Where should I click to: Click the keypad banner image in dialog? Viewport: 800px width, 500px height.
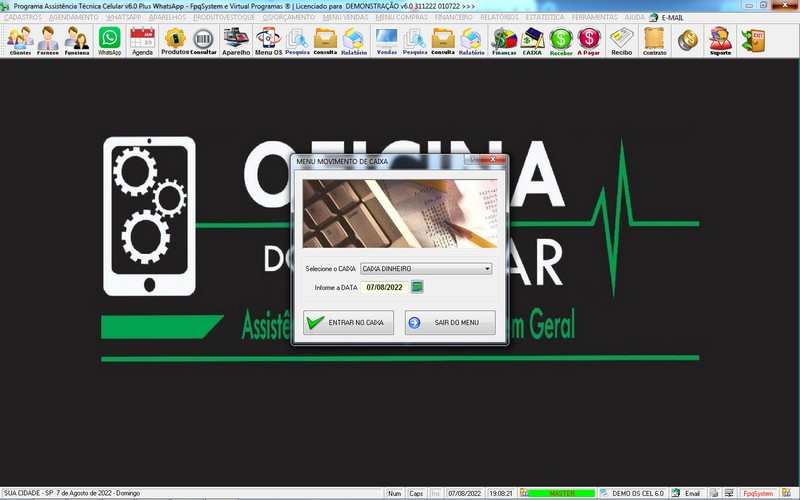[x=400, y=213]
